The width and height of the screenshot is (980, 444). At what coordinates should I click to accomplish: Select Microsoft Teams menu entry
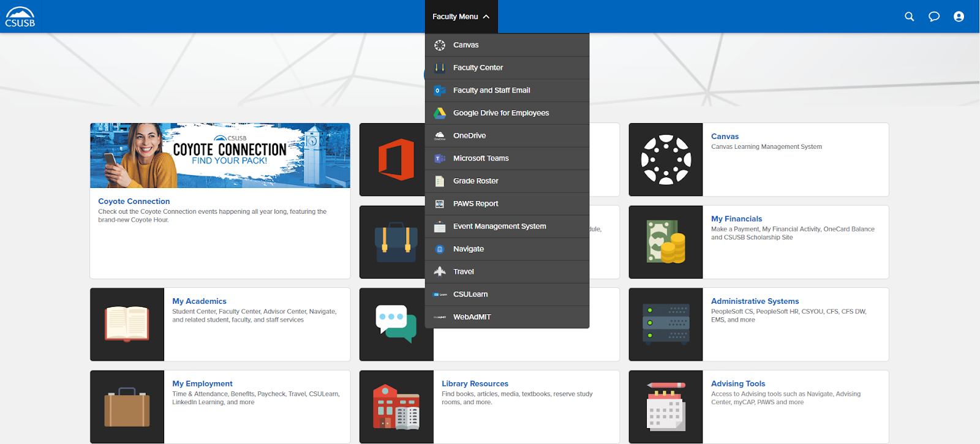pyautogui.click(x=507, y=159)
